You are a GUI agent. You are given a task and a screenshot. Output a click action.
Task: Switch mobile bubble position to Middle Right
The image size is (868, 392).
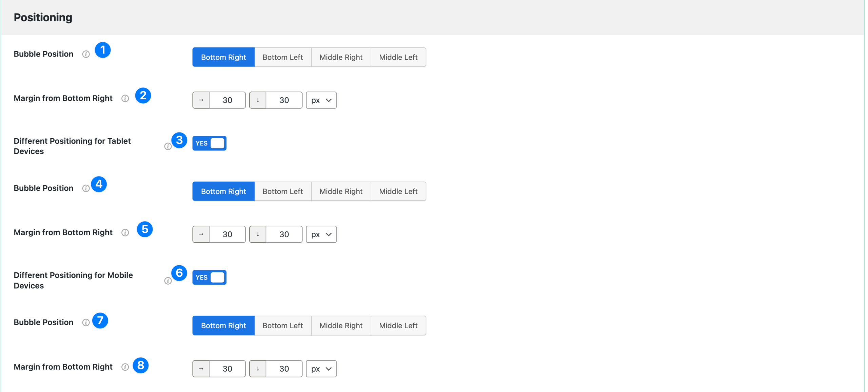pyautogui.click(x=341, y=326)
